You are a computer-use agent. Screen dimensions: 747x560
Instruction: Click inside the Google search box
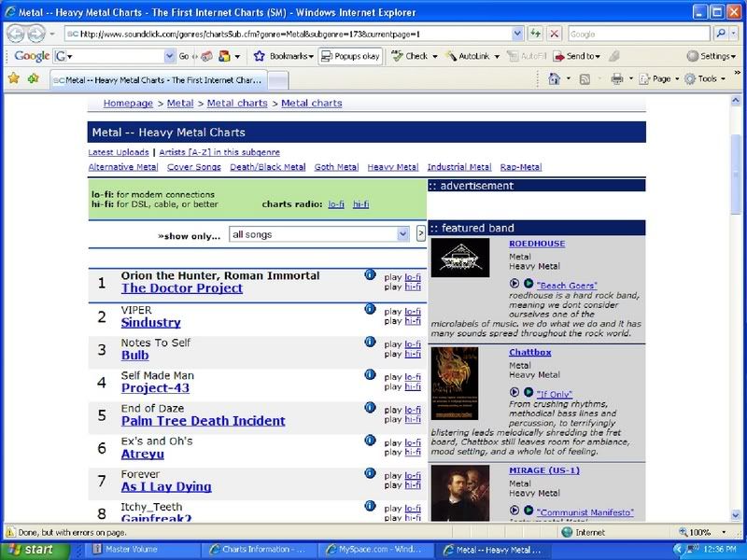[639, 34]
